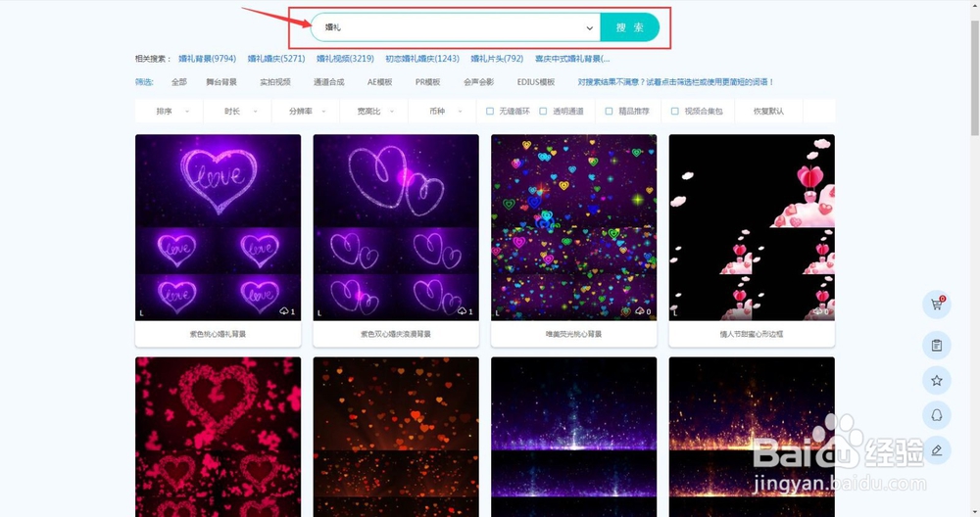The width and height of the screenshot is (980, 517).
Task: Enable the 无缝循环 checkbox
Action: 489,112
